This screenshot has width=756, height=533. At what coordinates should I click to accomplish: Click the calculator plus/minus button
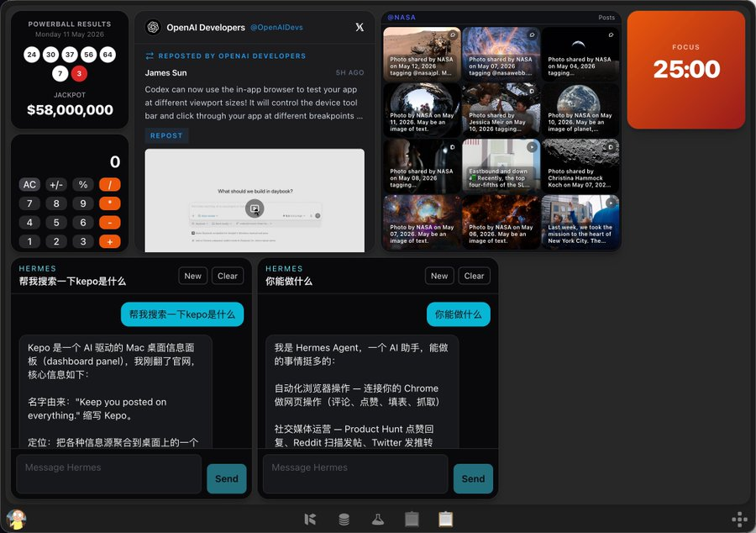click(56, 185)
